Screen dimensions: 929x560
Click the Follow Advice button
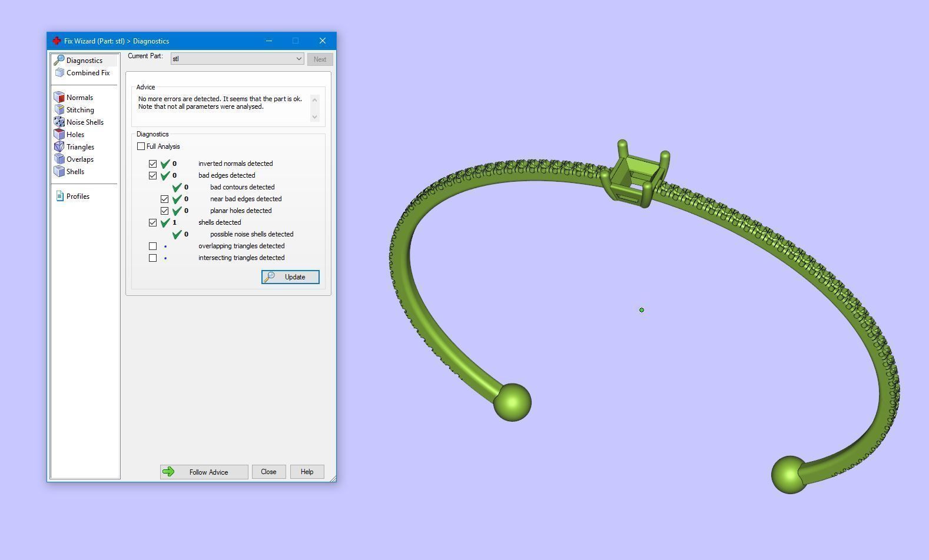204,472
